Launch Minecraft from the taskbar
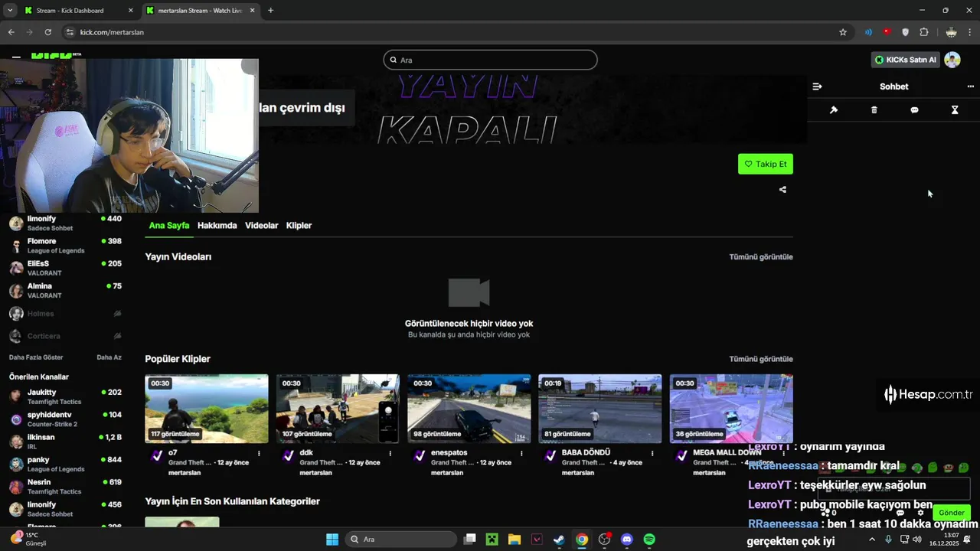The image size is (980, 551). tap(492, 540)
